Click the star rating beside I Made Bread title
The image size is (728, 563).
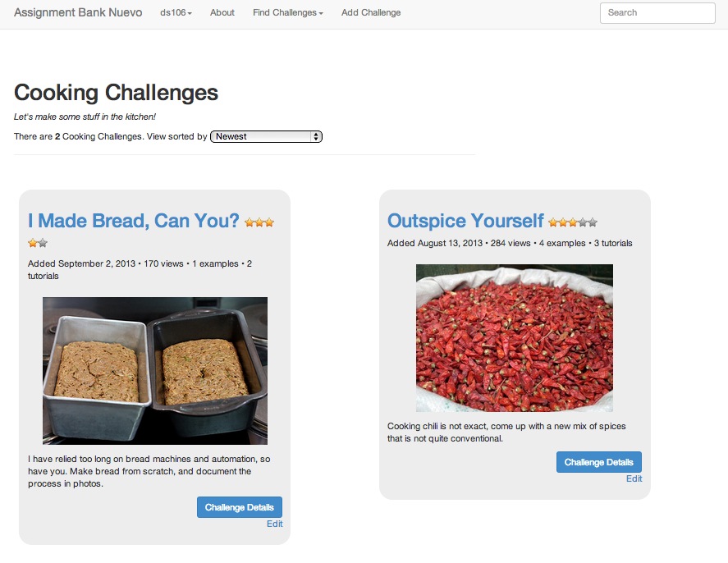(259, 222)
